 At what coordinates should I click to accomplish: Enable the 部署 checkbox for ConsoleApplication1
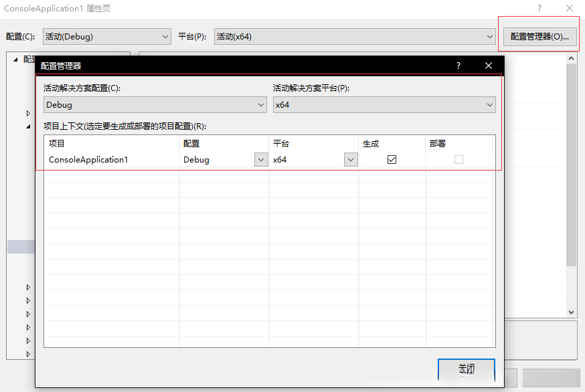[459, 159]
